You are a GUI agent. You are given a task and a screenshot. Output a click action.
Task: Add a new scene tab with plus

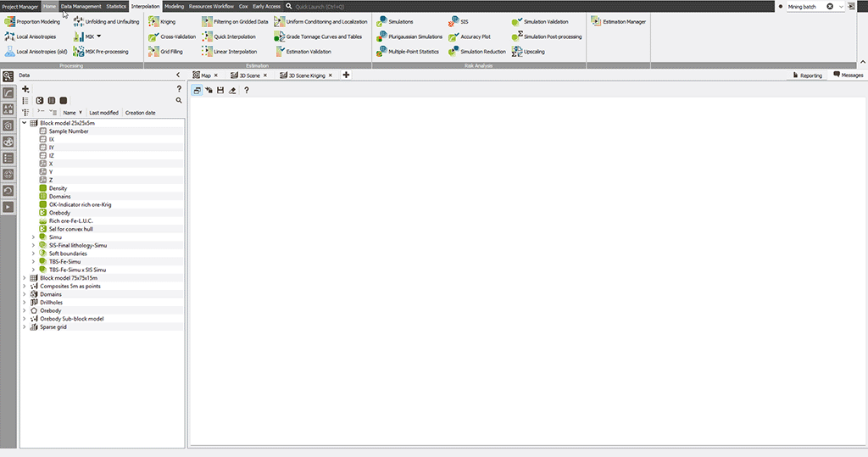(346, 75)
